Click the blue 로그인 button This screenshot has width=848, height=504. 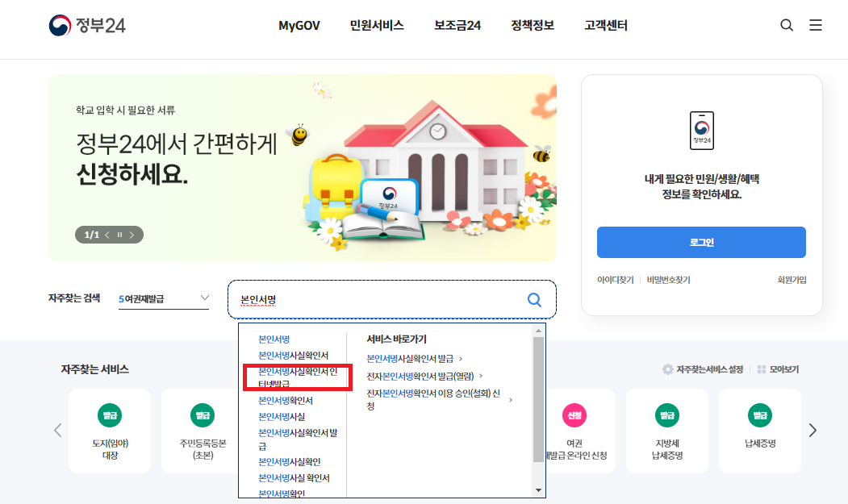[701, 242]
